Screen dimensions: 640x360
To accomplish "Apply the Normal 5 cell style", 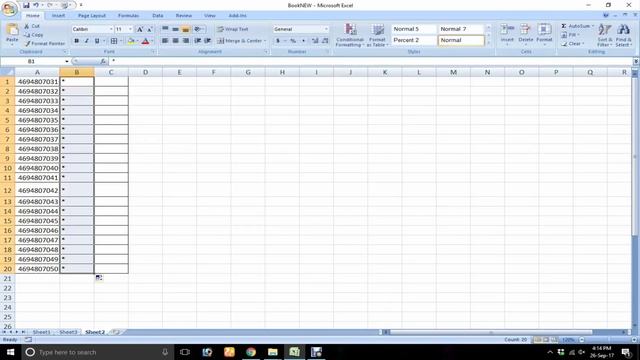I will (413, 29).
